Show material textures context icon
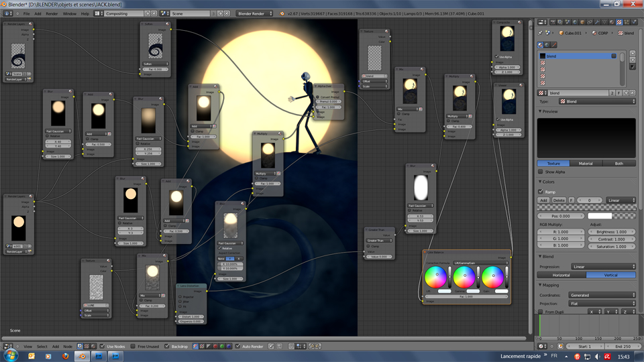Viewport: 644px width, 362px height. 540,45
